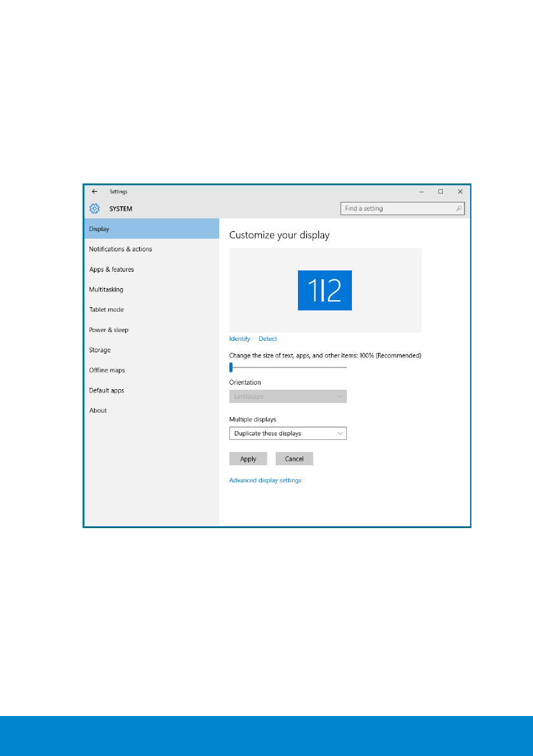Open the Orientation Landscape dropdown
The image size is (533, 756).
pos(288,396)
